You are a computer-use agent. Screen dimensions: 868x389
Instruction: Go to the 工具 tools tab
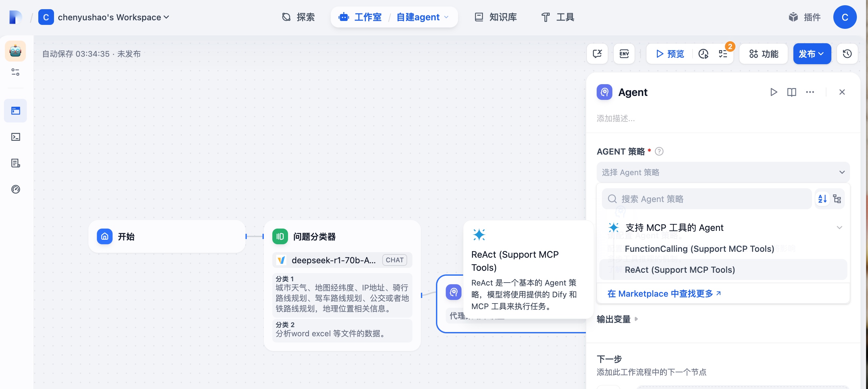tap(558, 17)
